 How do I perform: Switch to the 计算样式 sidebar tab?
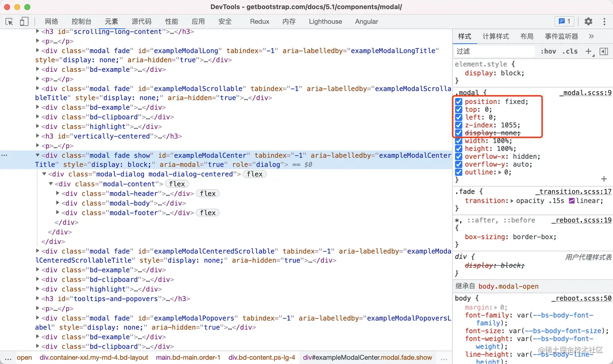pyautogui.click(x=496, y=36)
